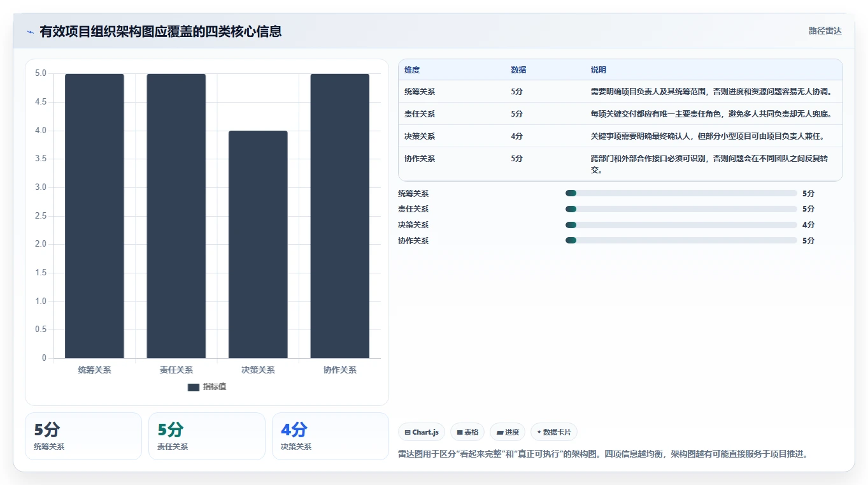Screen dimensions: 868x485
Task: Click the 协作关系 bar in chart
Action: point(340,216)
